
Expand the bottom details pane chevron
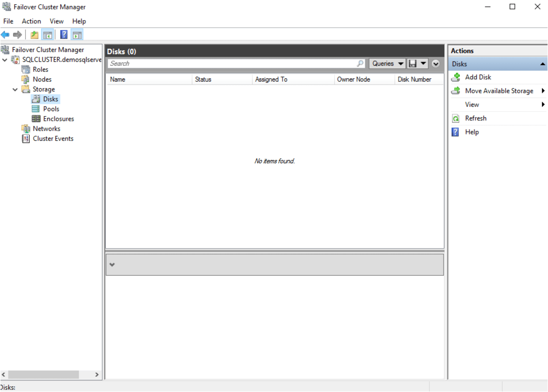pyautogui.click(x=112, y=265)
